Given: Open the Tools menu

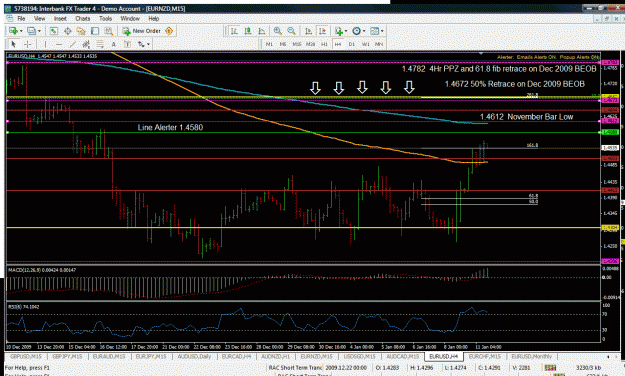Looking at the screenshot, I should 106,18.
